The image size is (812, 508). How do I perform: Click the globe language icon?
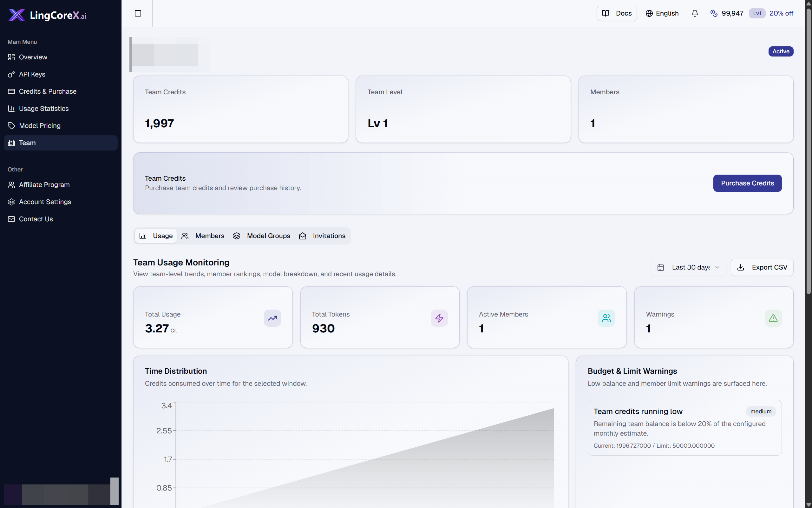(x=649, y=13)
